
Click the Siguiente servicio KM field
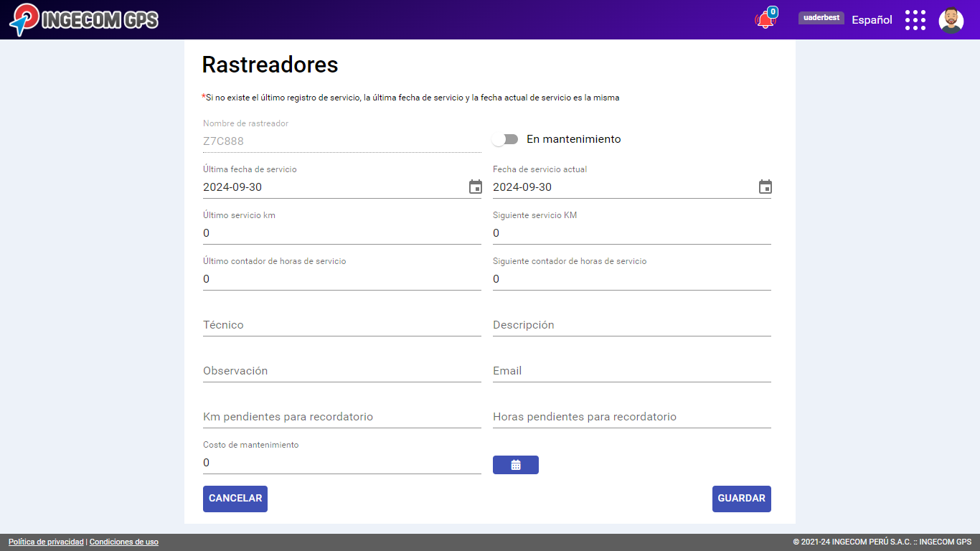[631, 233]
